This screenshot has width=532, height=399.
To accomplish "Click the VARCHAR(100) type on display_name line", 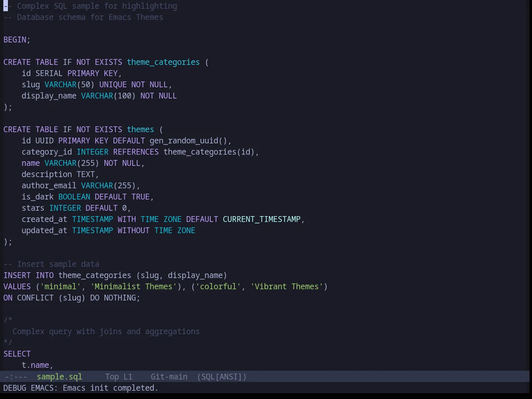I will (x=108, y=96).
